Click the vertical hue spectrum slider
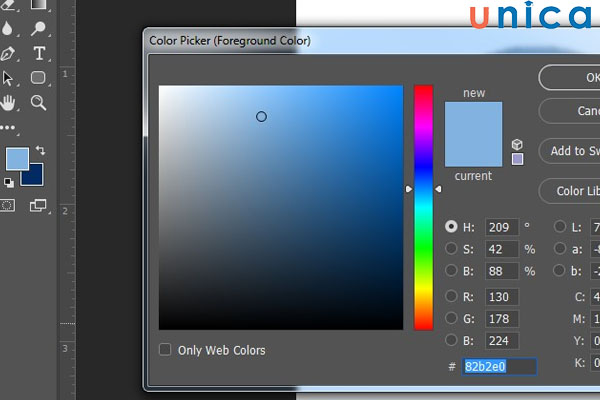The width and height of the screenshot is (600, 400). 423,207
